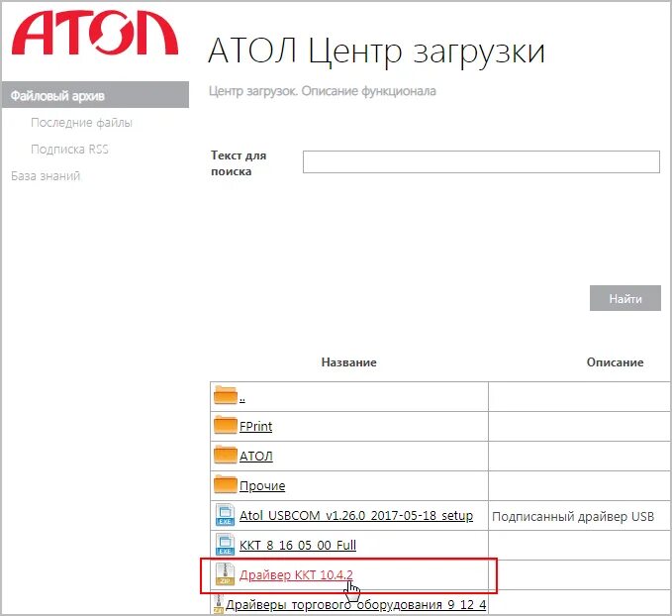Click EXE icon for KKT 8 16 05 00 Full
Image resolution: width=672 pixels, height=616 pixels.
225,545
